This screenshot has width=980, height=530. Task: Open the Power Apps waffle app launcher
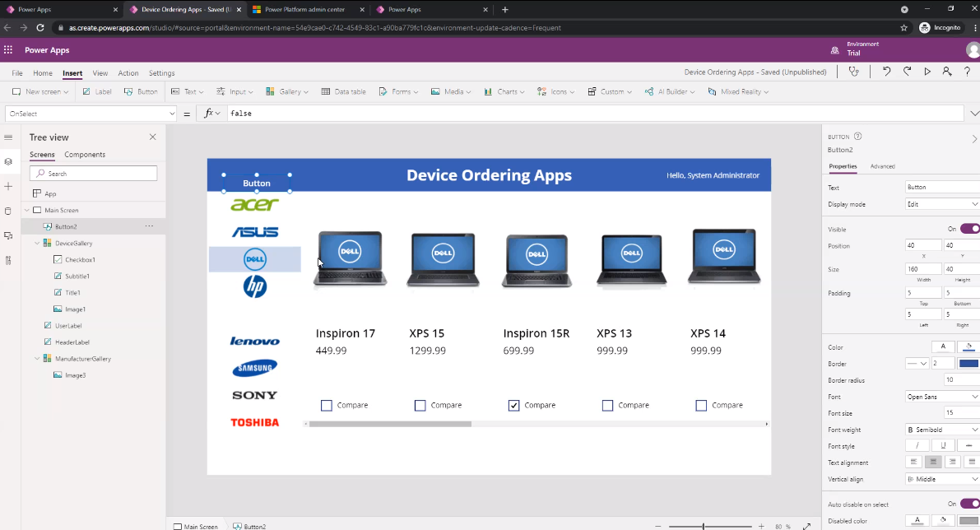click(x=8, y=50)
